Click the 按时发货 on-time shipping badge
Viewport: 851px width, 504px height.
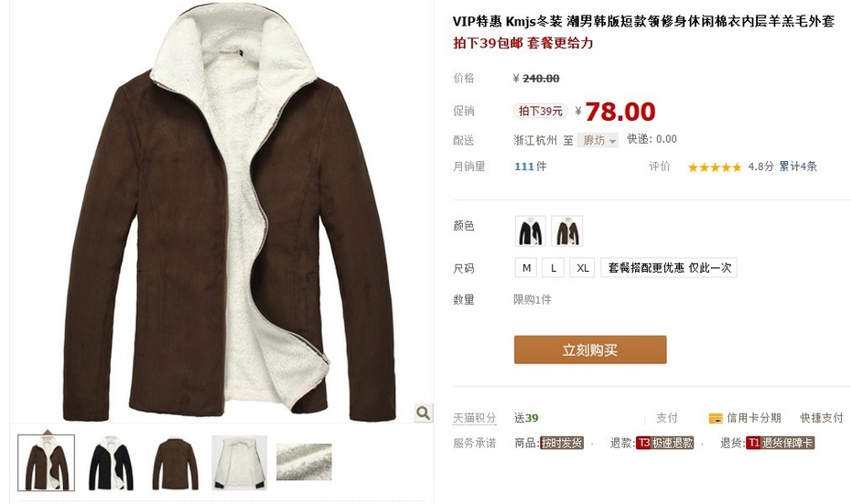tap(562, 443)
